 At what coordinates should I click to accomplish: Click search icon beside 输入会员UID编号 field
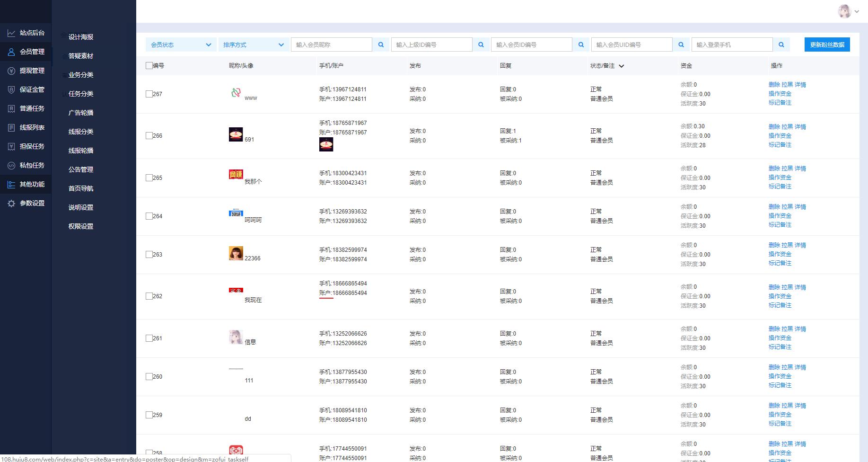pyautogui.click(x=681, y=44)
